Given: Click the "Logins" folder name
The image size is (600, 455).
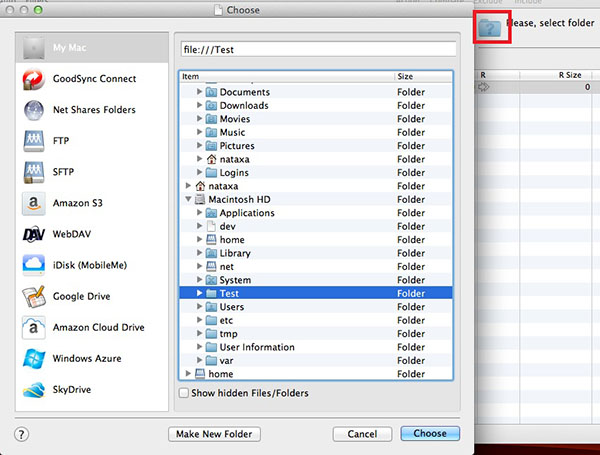Looking at the screenshot, I should click(x=234, y=173).
